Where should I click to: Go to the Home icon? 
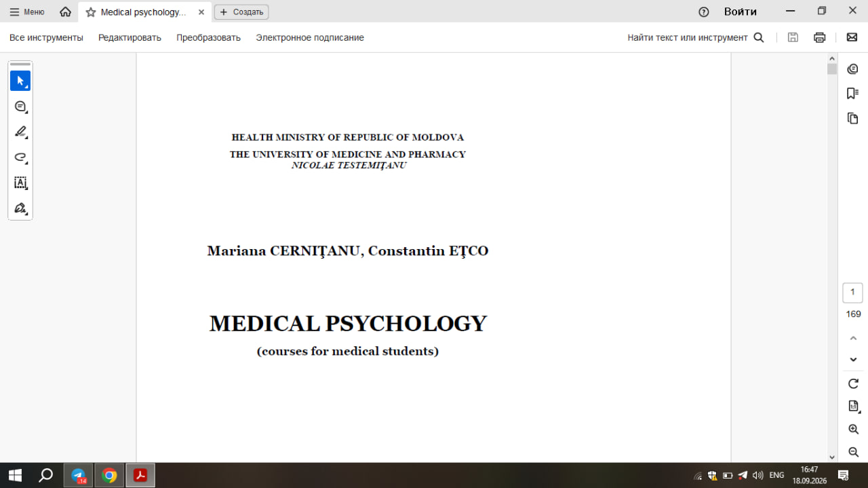pyautogui.click(x=65, y=12)
